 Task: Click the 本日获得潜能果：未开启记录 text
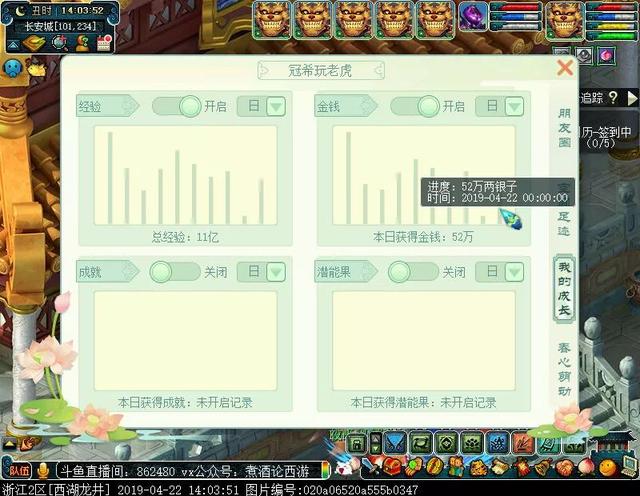coord(423,403)
